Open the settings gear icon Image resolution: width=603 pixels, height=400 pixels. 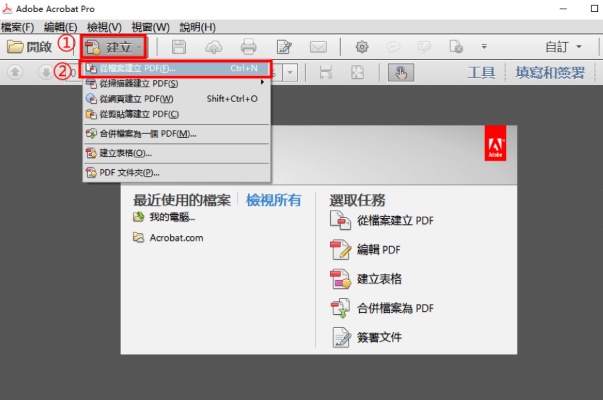tap(362, 47)
